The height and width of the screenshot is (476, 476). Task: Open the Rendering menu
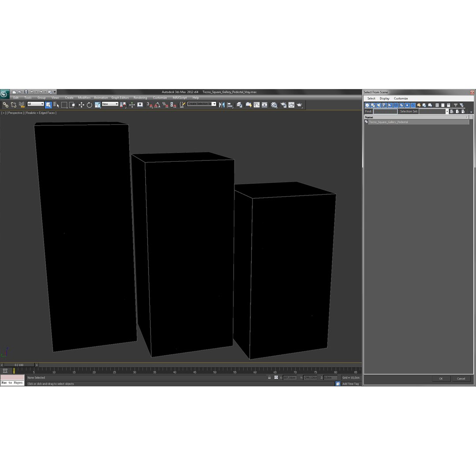coord(140,98)
